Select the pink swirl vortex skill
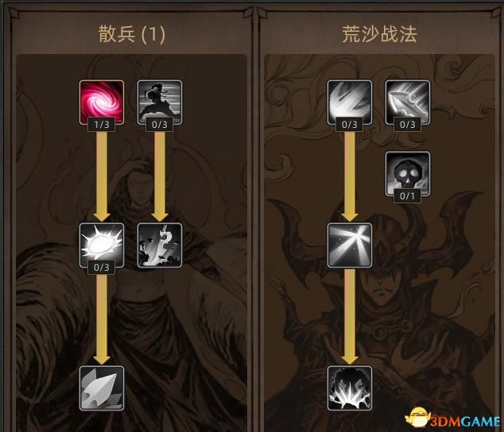The height and width of the screenshot is (432, 504). pos(102,102)
